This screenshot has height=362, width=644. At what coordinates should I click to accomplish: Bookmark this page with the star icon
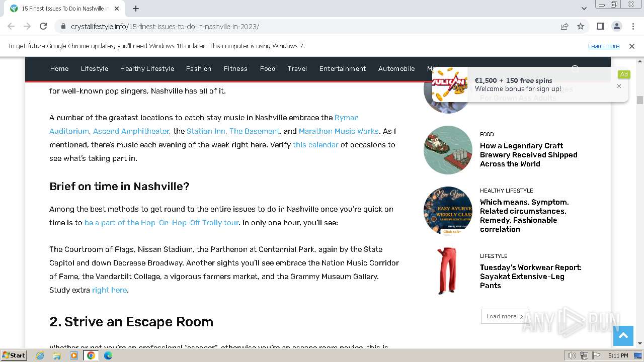[x=581, y=26]
